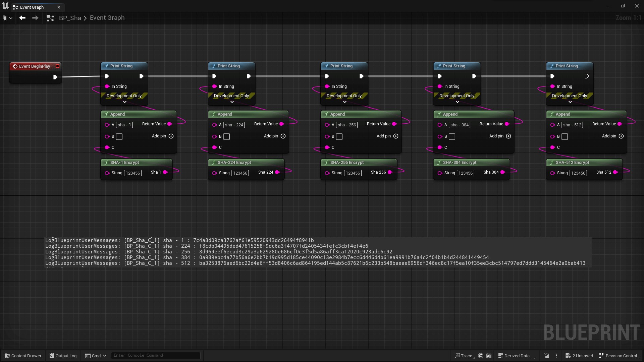Viewport: 644px width, 362px height.
Task: Click the trace statistics circle icon
Action: (481, 356)
